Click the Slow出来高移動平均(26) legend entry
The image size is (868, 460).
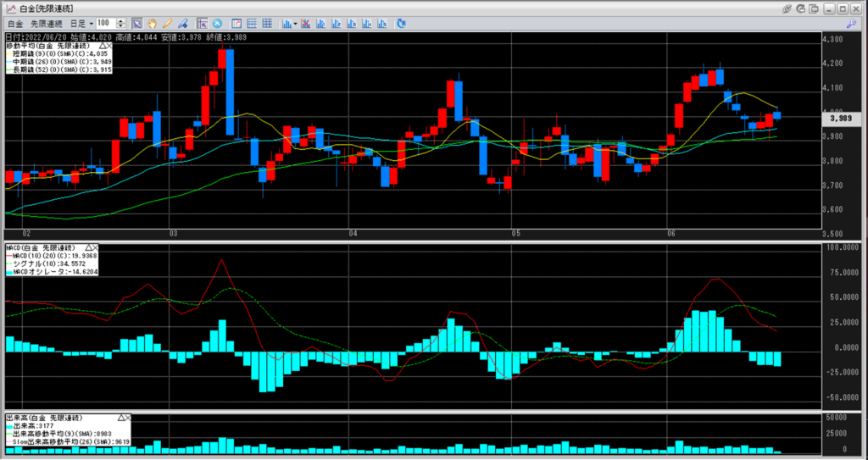click(68, 441)
